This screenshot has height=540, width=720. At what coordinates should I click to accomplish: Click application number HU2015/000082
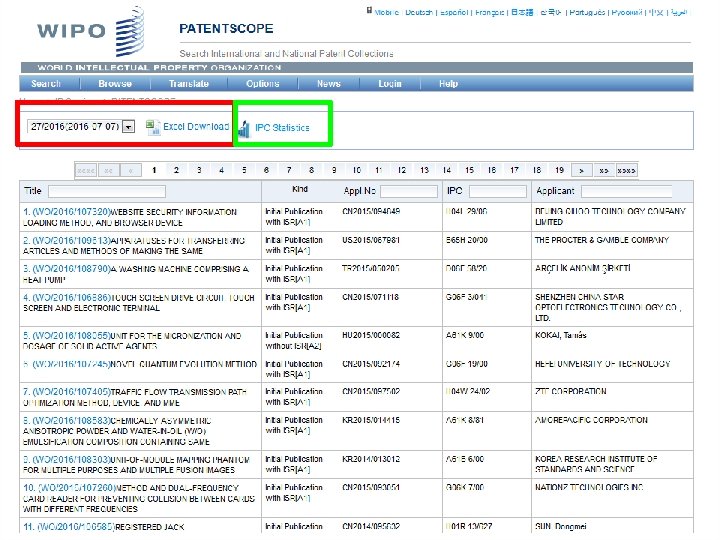371,336
